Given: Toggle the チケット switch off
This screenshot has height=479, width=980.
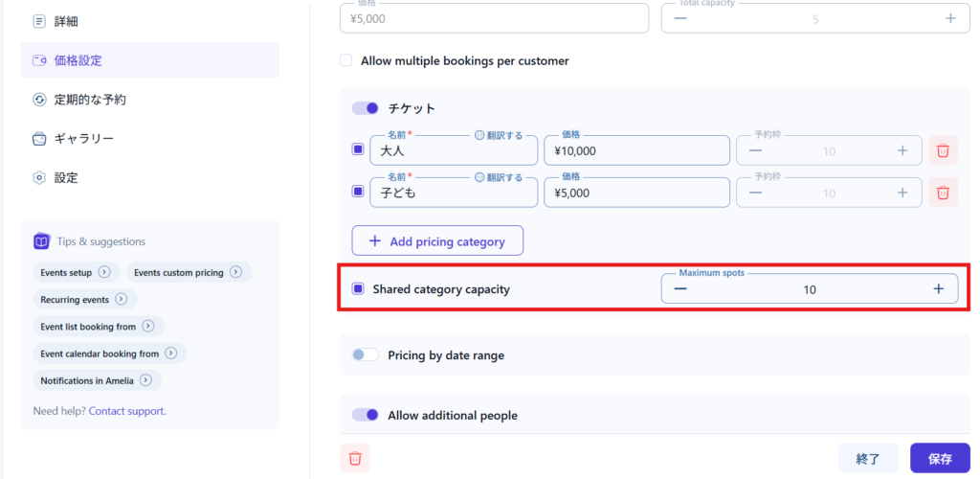Looking at the screenshot, I should point(366,108).
